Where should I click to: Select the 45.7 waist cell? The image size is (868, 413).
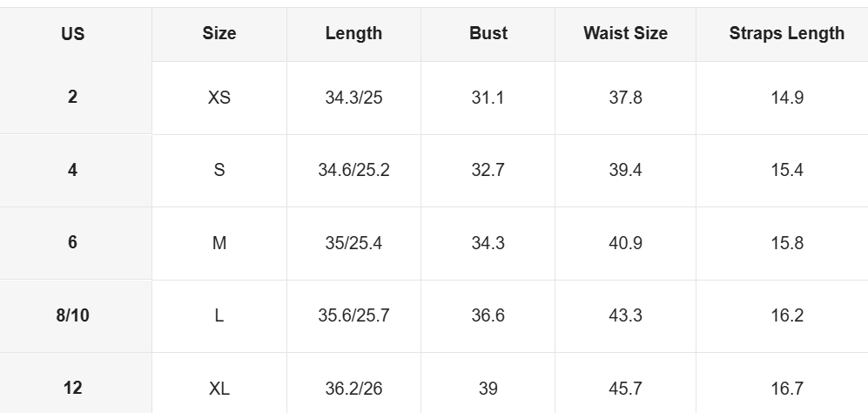click(x=625, y=389)
